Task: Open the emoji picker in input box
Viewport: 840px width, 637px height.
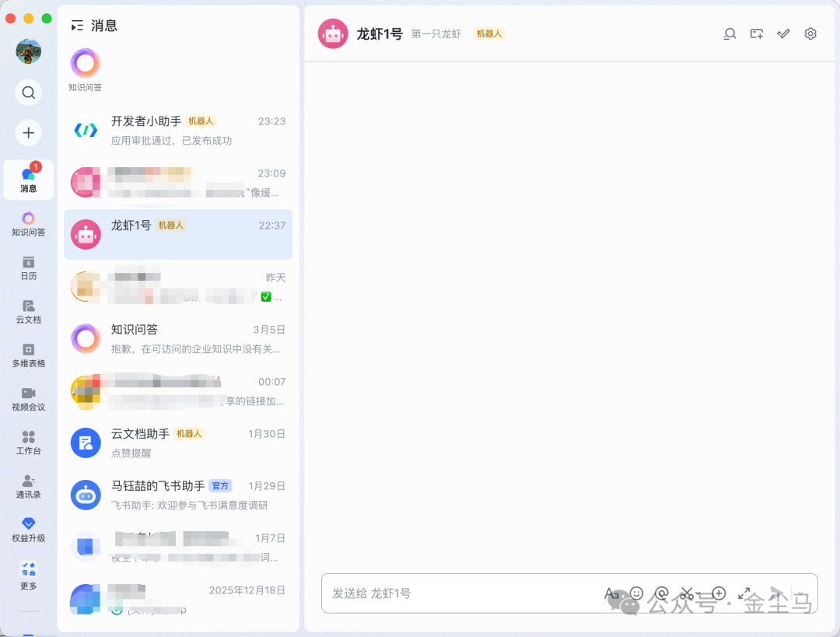Action: pyautogui.click(x=636, y=593)
